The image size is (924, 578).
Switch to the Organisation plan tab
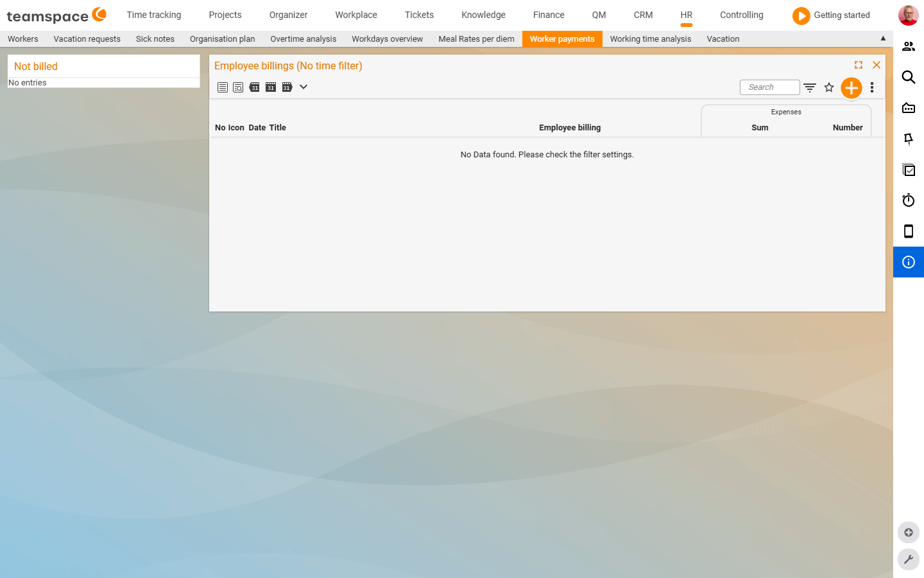click(x=223, y=39)
